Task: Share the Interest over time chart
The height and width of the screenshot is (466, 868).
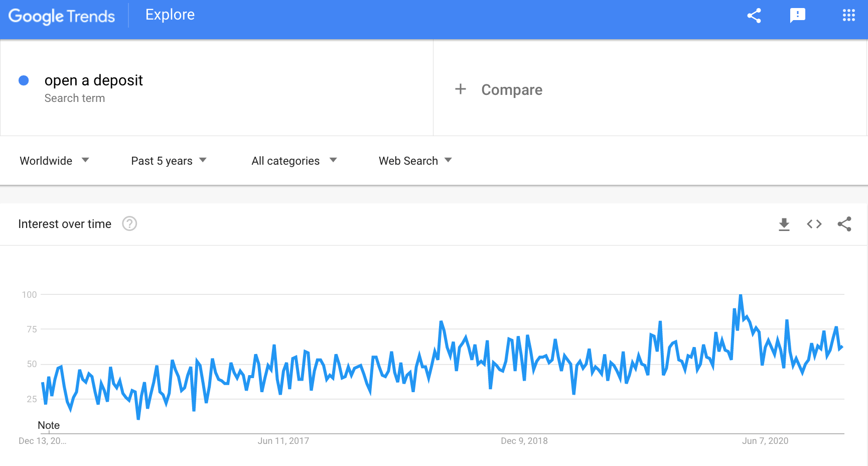Action: [x=844, y=224]
